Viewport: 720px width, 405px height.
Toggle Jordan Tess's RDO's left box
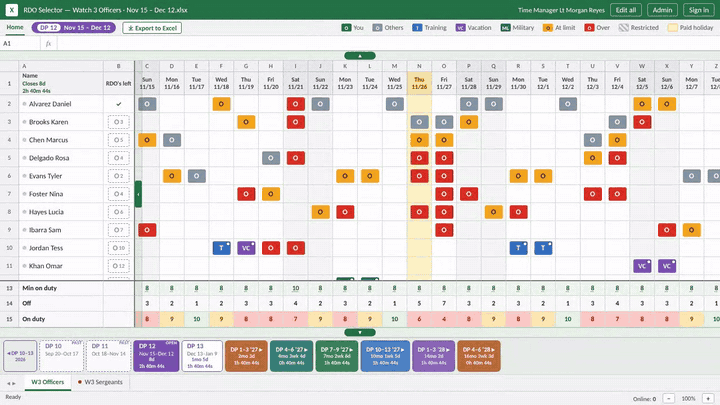pyautogui.click(x=118, y=248)
